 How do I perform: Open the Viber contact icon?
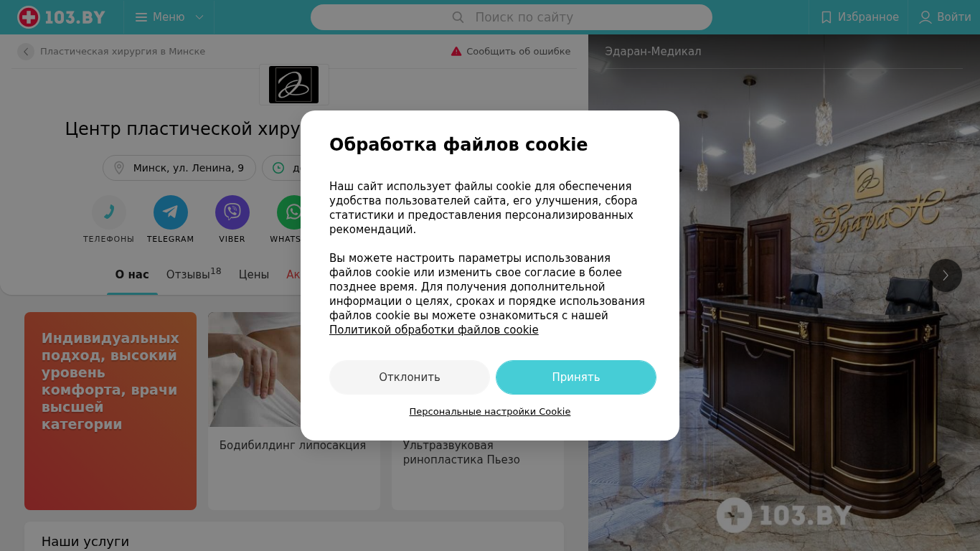click(232, 212)
